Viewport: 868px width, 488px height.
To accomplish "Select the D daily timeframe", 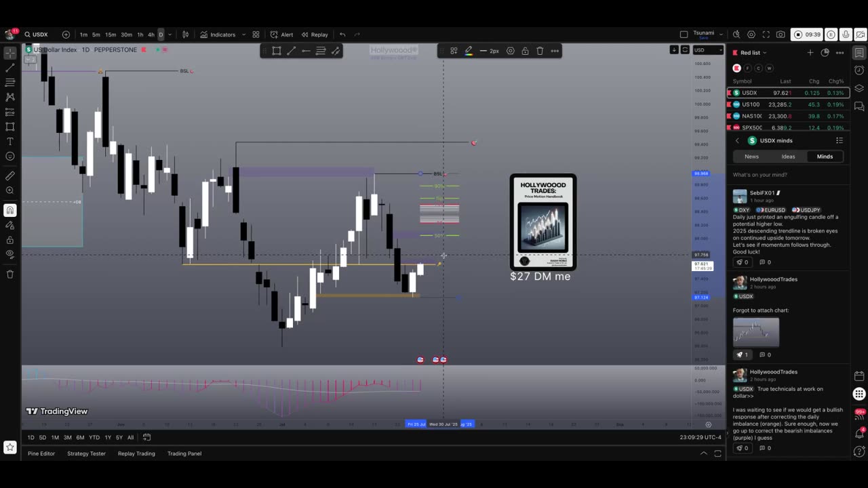I will 161,35.
